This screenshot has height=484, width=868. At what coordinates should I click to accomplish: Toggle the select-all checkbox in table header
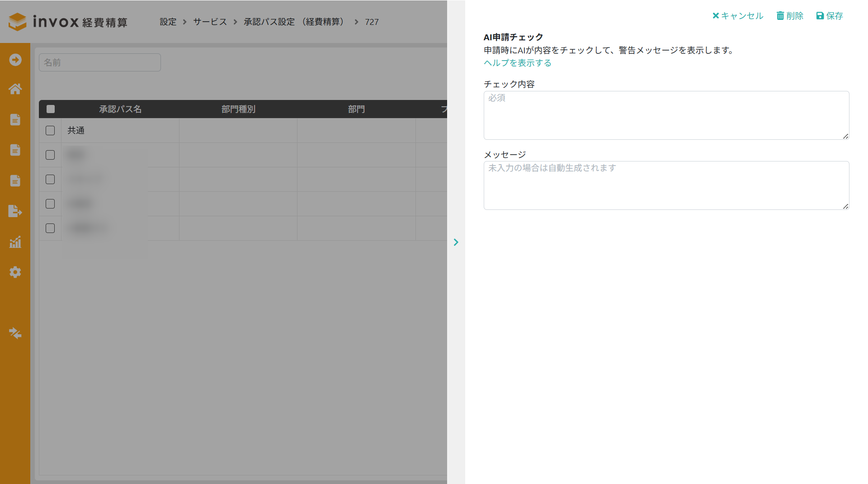[x=51, y=109]
